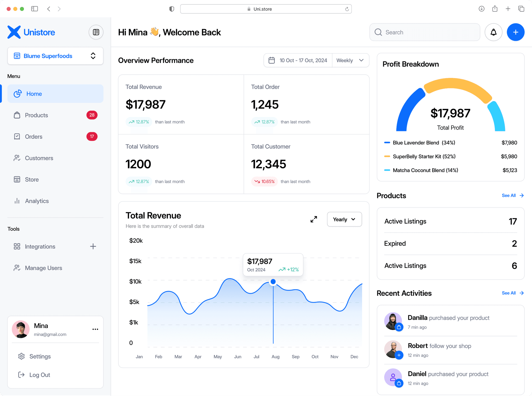Click the Log Out arrow icon
The image size is (532, 396).
pyautogui.click(x=22, y=375)
